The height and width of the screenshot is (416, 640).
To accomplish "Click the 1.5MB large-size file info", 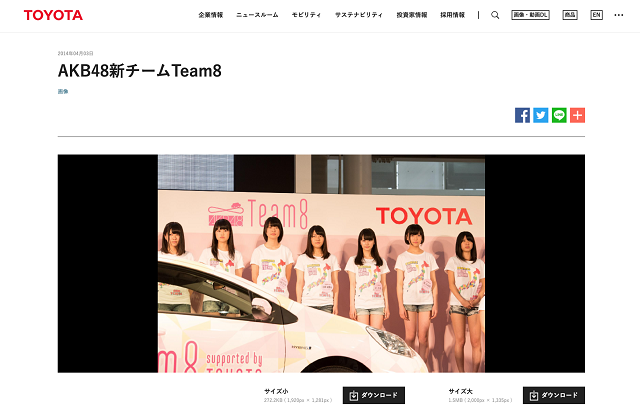I will click(480, 400).
